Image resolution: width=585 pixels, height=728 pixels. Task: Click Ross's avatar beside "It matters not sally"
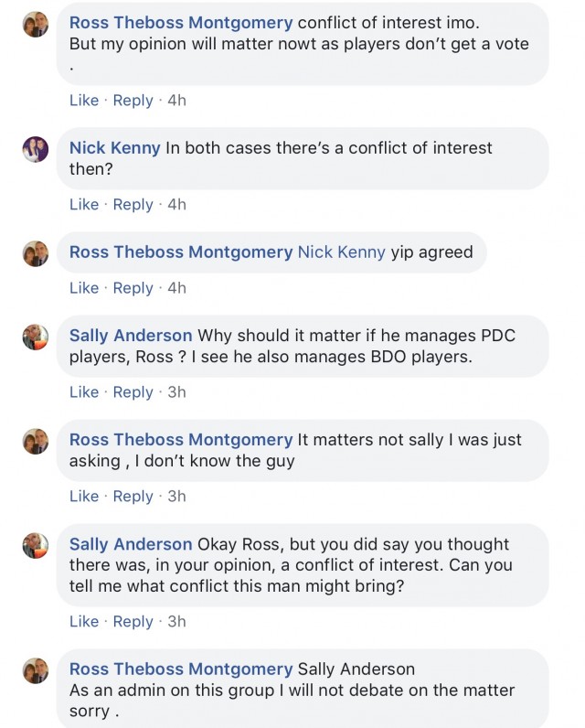[x=36, y=441]
